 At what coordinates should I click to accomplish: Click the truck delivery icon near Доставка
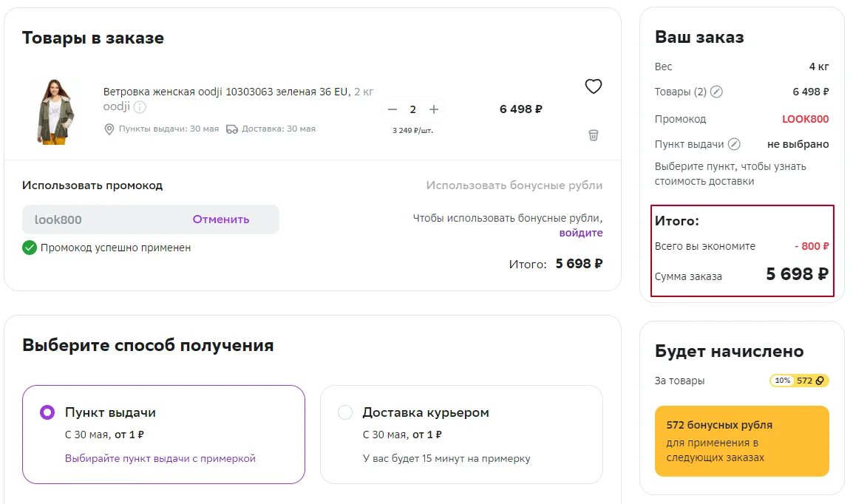click(231, 129)
